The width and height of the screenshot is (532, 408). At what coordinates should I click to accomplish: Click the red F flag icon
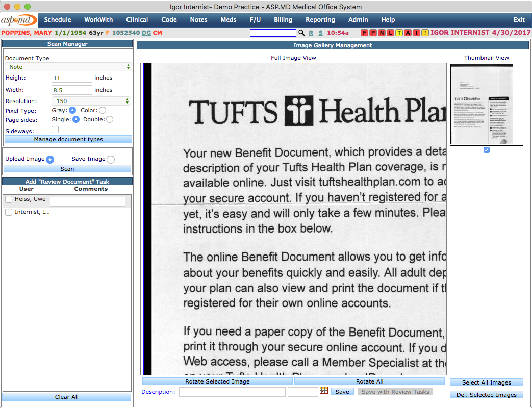364,33
